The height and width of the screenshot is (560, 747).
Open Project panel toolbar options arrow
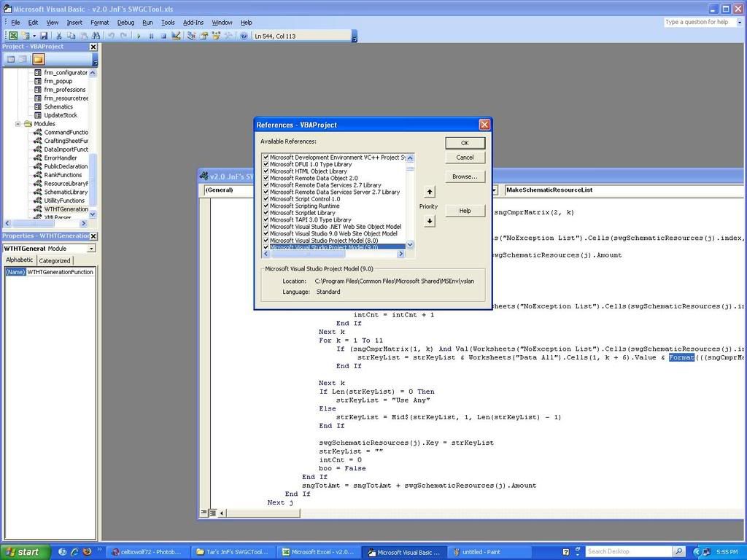(x=95, y=61)
